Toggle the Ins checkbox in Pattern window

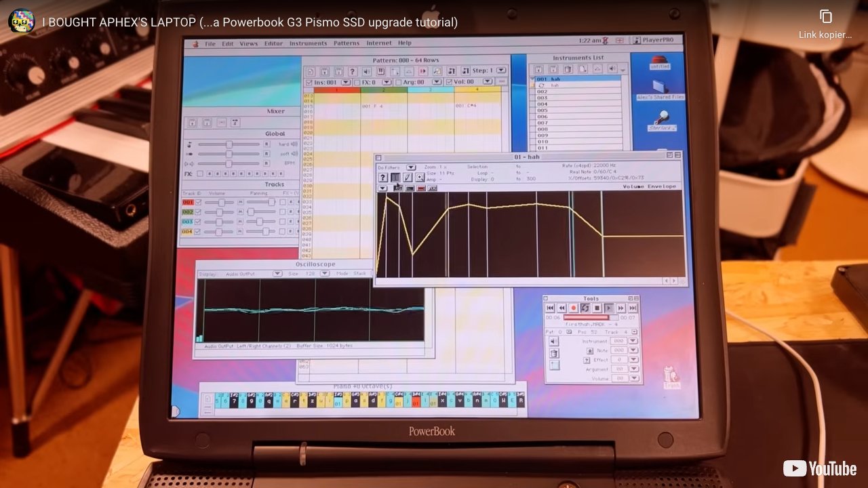coord(309,82)
